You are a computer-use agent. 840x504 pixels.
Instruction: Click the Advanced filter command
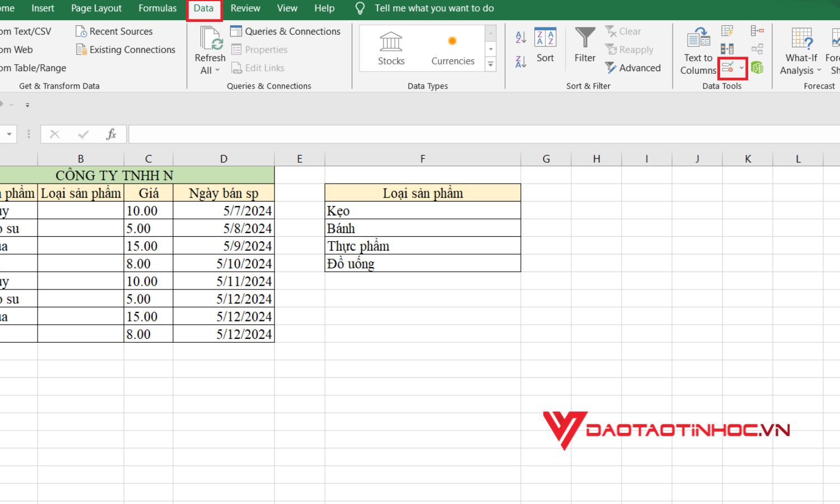point(633,68)
